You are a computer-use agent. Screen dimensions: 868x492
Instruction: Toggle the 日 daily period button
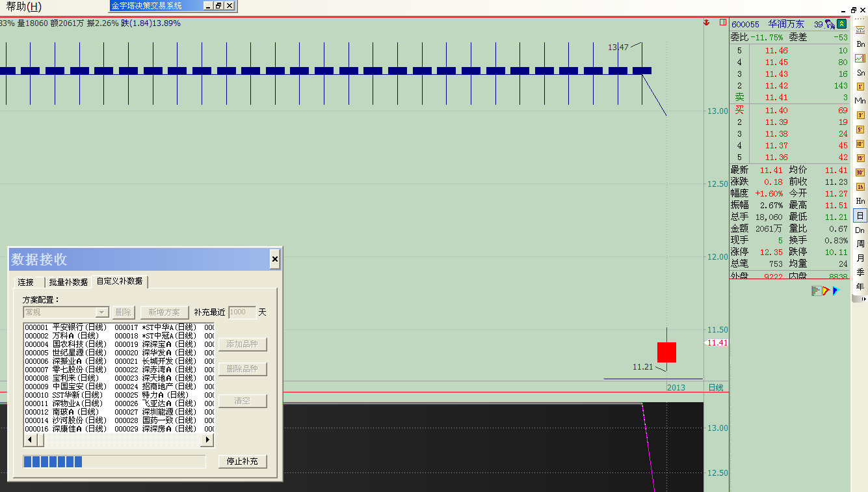[860, 215]
